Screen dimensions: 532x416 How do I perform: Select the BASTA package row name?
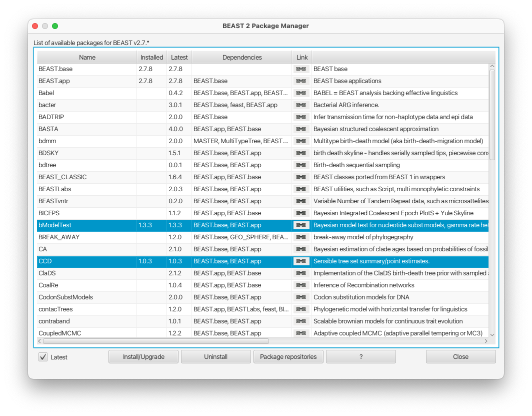click(x=48, y=129)
